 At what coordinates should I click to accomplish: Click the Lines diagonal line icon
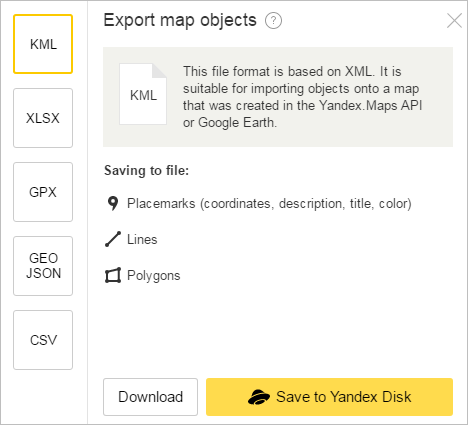coord(113,239)
